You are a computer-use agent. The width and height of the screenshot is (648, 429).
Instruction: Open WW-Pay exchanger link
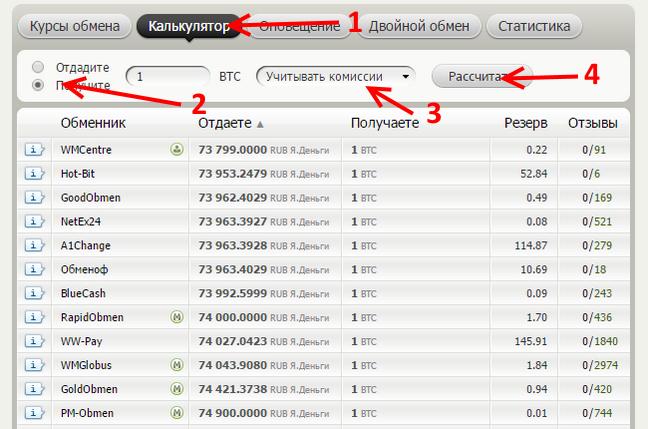(x=81, y=341)
